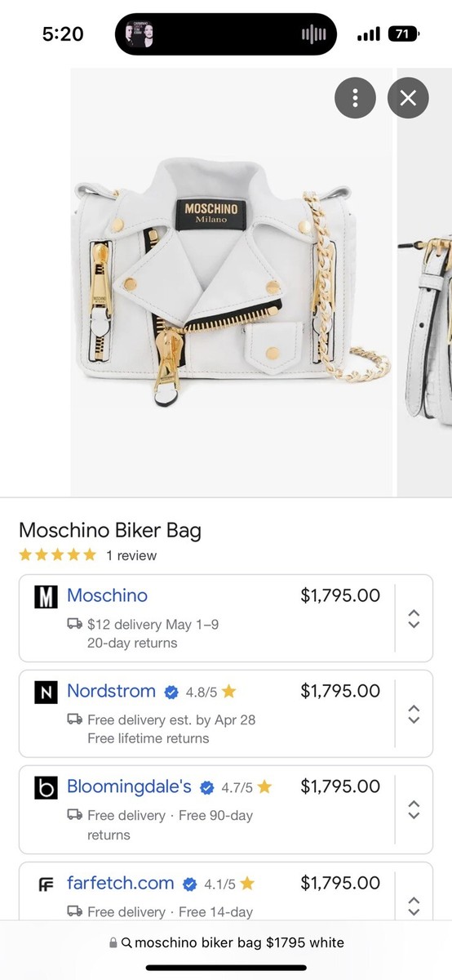The height and width of the screenshot is (980, 452).
Task: Tap the white Moschino bag product image
Action: coord(231,282)
